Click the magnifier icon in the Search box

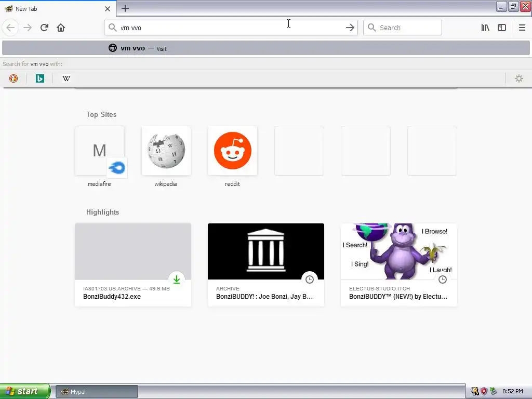(372, 28)
